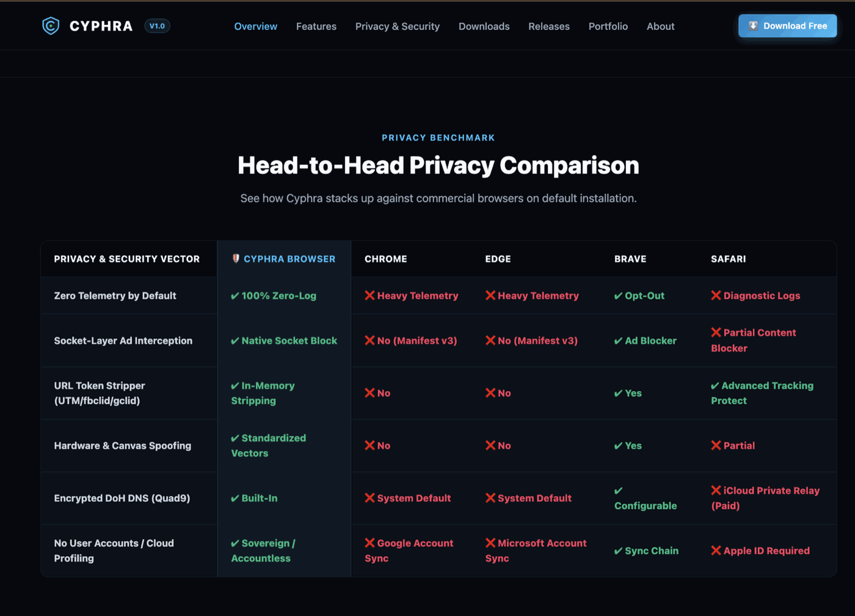Click the red X beside Partial Content Blocker
The height and width of the screenshot is (616, 855).
click(716, 332)
